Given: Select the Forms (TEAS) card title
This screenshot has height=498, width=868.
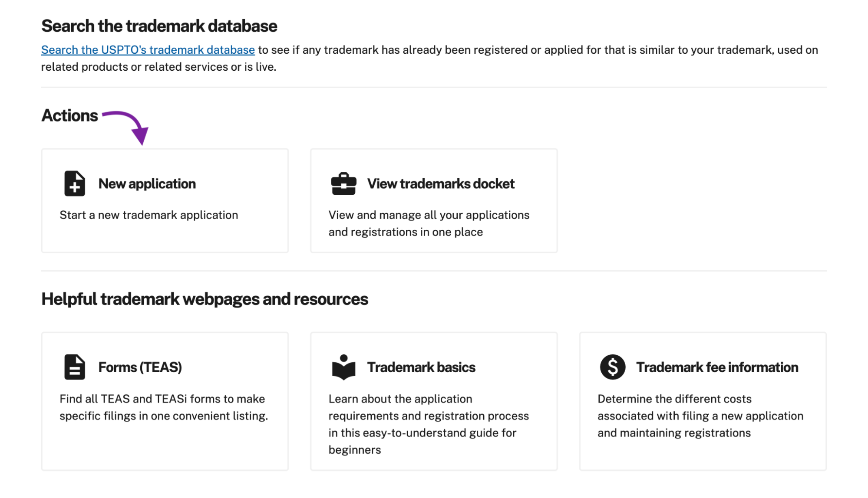Looking at the screenshot, I should tap(140, 367).
